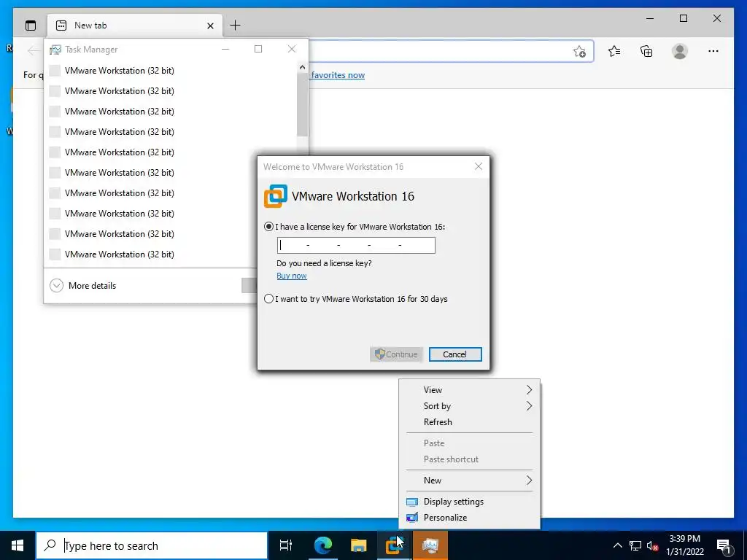The image size is (747, 560).
Task: Click the Task Manager taskbar icon
Action: (x=430, y=545)
